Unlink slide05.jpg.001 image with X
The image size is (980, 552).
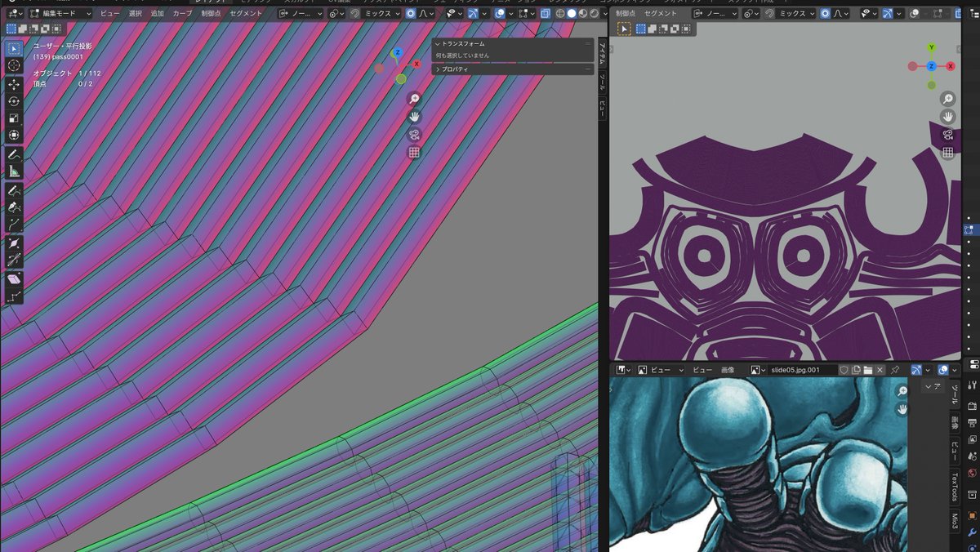880,370
